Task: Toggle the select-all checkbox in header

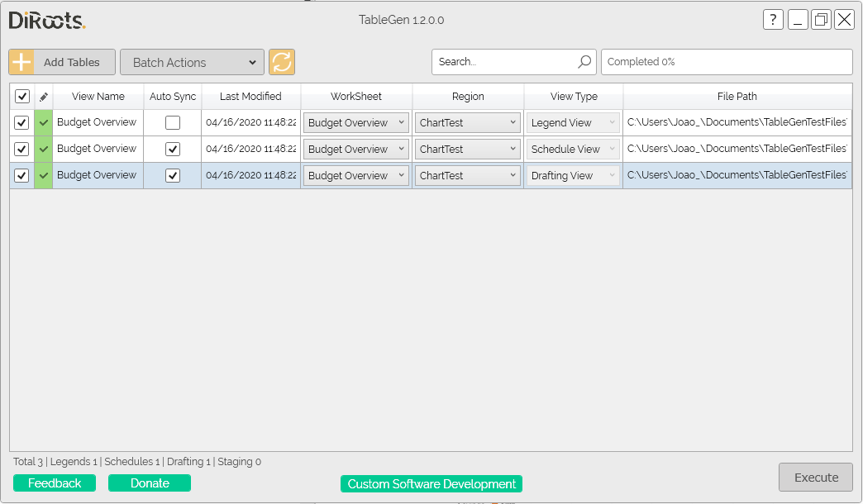Action: coord(22,97)
